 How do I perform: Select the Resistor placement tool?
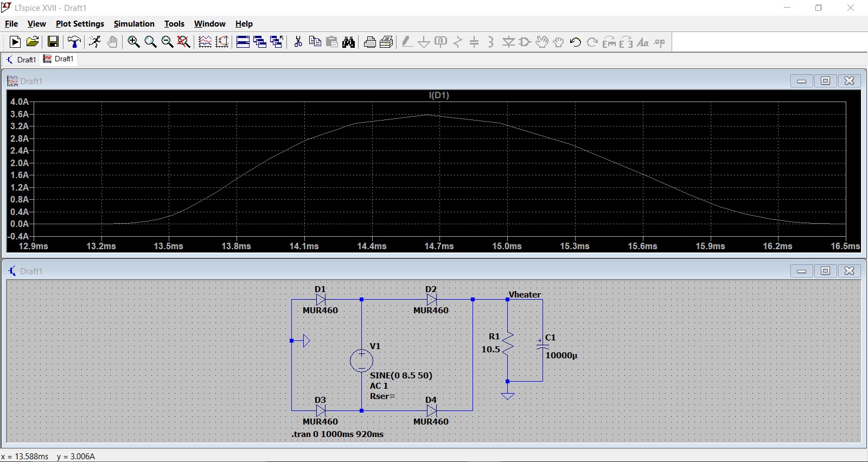coord(458,42)
